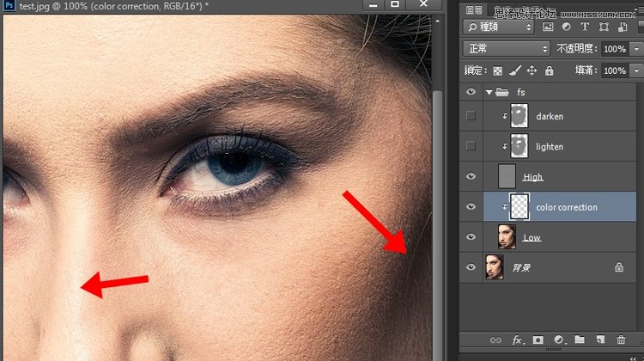
Task: Open the 種類 layer filter dropdown
Action: pyautogui.click(x=498, y=28)
